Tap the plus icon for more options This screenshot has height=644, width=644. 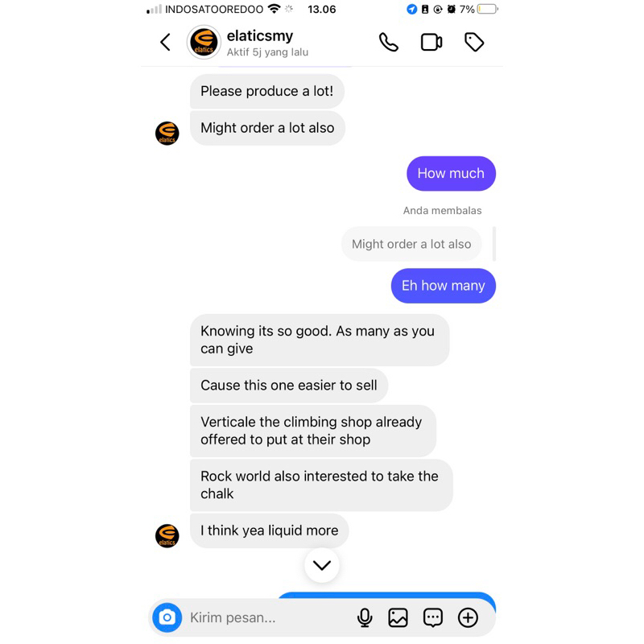click(x=468, y=617)
